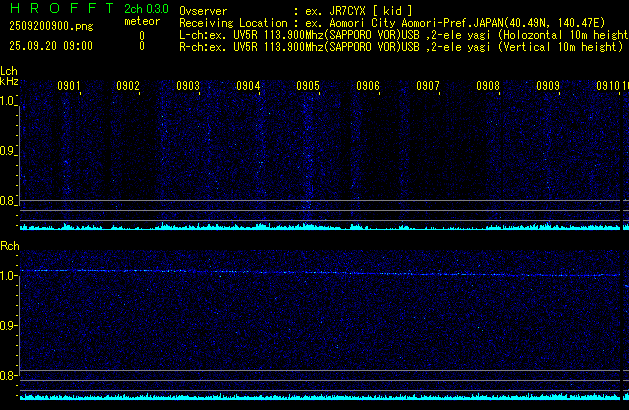Click the 0.8 frequency label in Rch
The image size is (629, 410).
coord(9,376)
